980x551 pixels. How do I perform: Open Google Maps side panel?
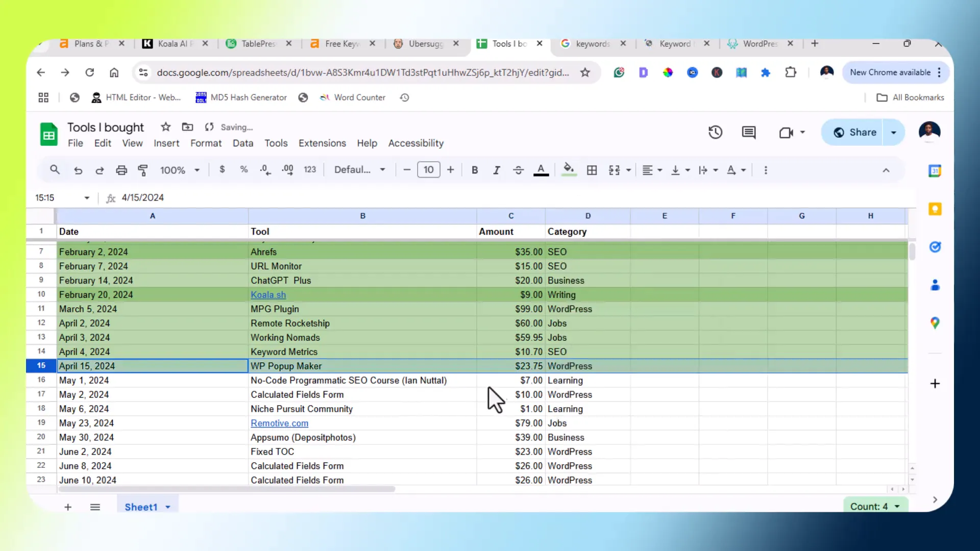(935, 323)
